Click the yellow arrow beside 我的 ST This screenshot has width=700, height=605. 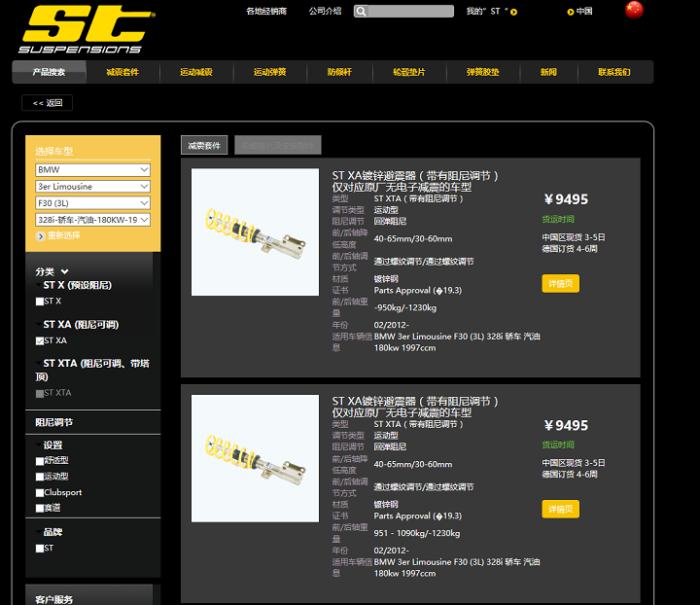tap(514, 12)
